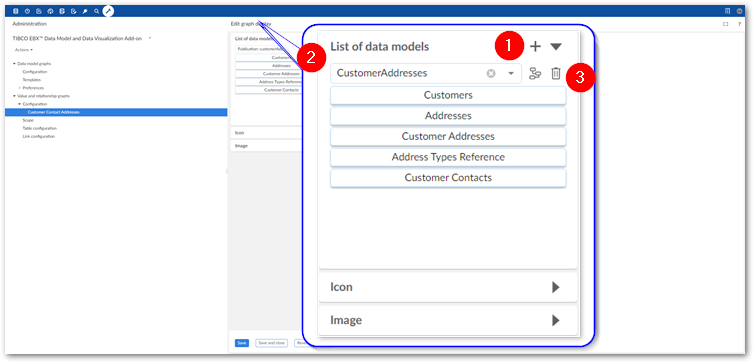This screenshot has width=754, height=363.
Task: Clear the CustomerAddresses field with x icon
Action: click(491, 74)
